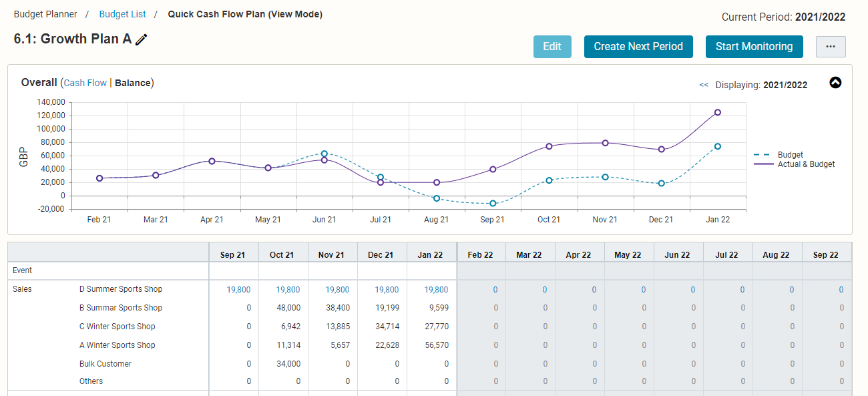Image resolution: width=868 pixels, height=396 pixels.
Task: Click the Jan 22 Actual & Budget data point
Action: [718, 112]
